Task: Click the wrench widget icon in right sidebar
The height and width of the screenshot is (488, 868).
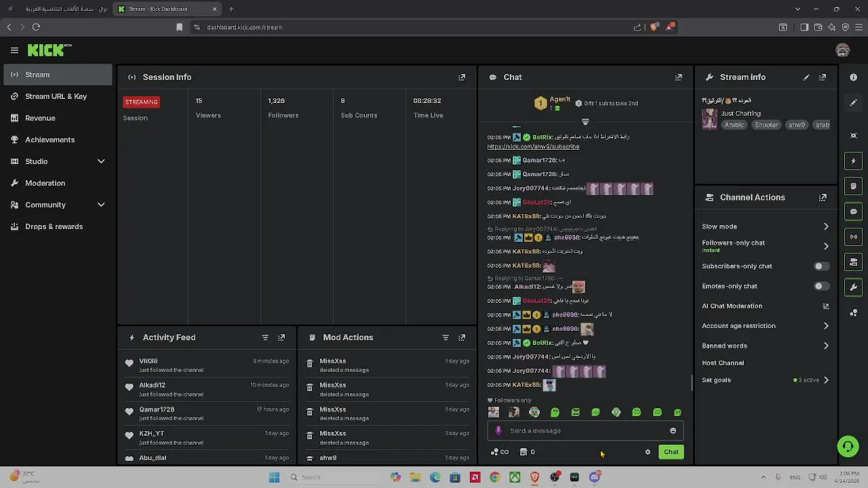Action: [854, 287]
